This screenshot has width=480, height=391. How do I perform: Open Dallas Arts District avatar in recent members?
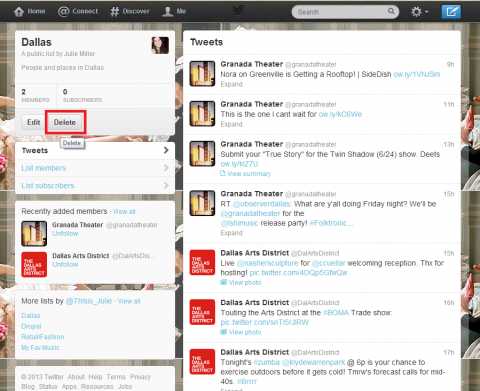tap(34, 265)
